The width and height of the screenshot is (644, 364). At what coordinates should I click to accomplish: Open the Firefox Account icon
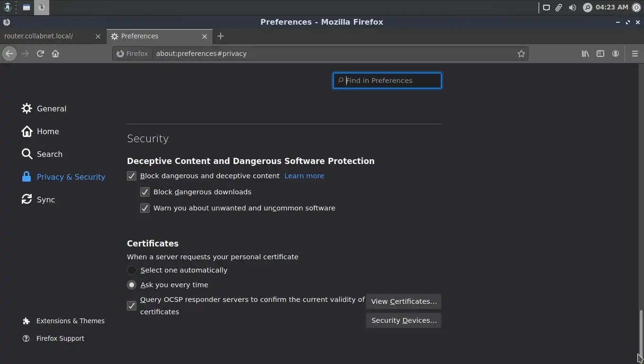click(x=616, y=54)
